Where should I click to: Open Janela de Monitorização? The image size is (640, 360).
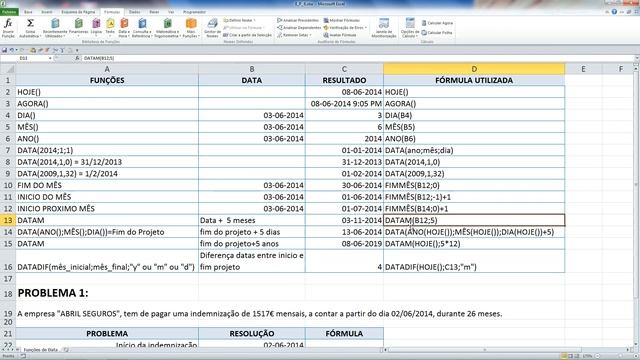(384, 28)
